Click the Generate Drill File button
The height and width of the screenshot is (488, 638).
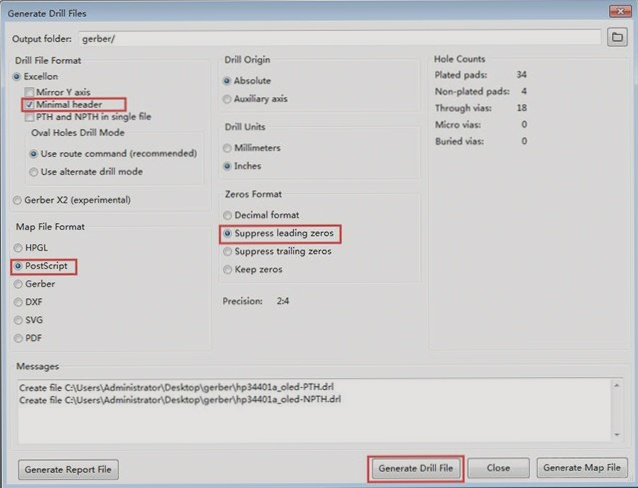click(x=415, y=468)
